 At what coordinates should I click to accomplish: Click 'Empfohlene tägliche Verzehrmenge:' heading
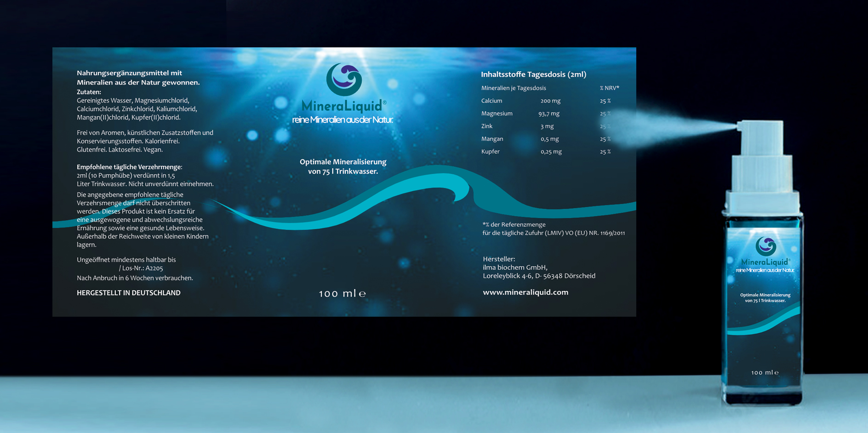point(129,167)
